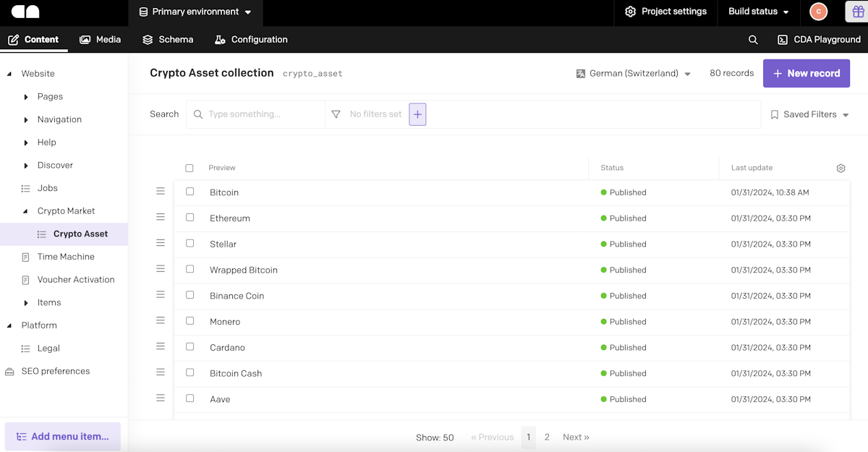
Task: Expand the Discover tree node
Action: pos(26,166)
